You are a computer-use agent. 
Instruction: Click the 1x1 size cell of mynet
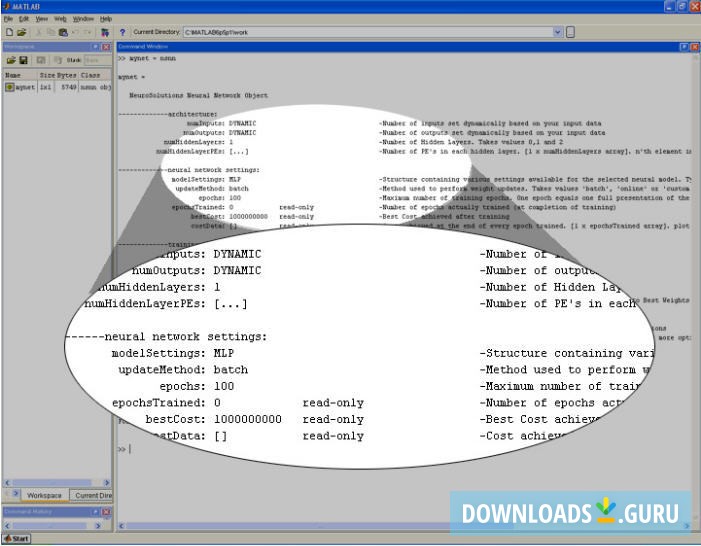[x=46, y=87]
